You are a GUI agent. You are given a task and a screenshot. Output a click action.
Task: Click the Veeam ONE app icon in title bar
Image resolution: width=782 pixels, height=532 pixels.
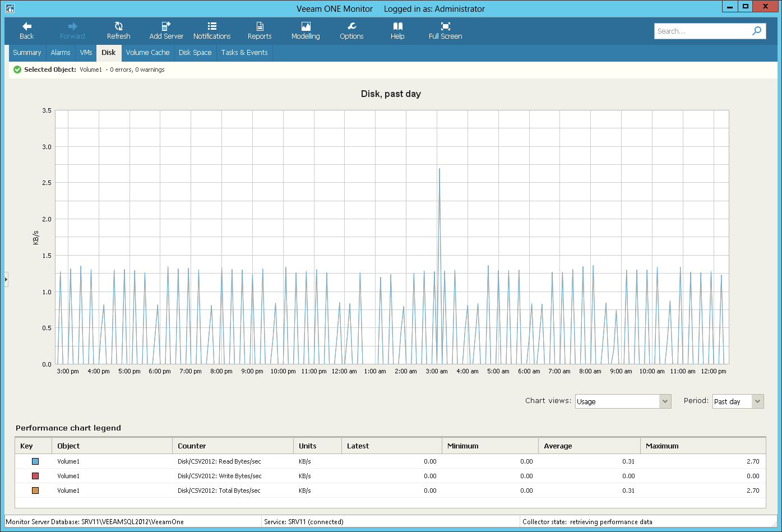[x=10, y=8]
